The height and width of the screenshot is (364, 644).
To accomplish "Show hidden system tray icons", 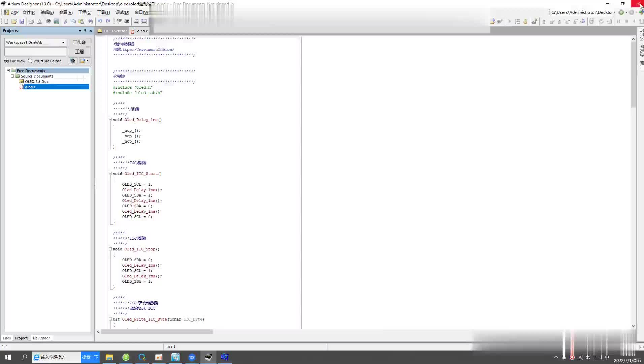I will [x=556, y=357].
